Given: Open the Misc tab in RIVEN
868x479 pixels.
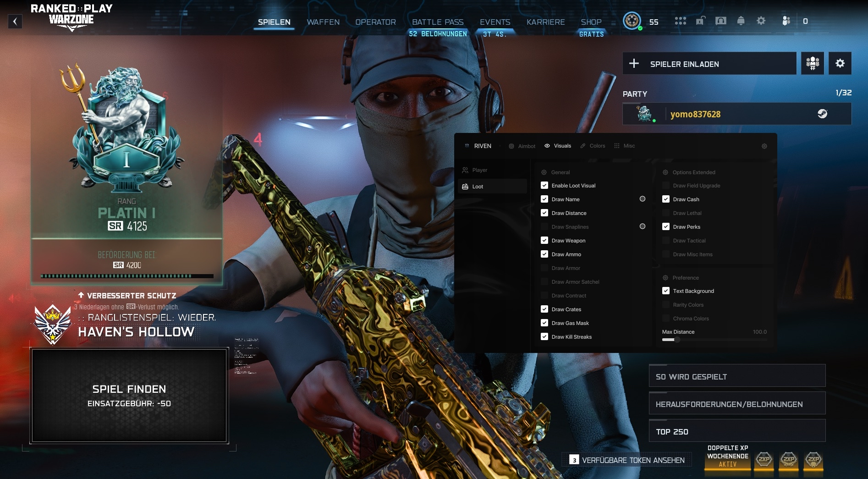Looking at the screenshot, I should pyautogui.click(x=625, y=146).
